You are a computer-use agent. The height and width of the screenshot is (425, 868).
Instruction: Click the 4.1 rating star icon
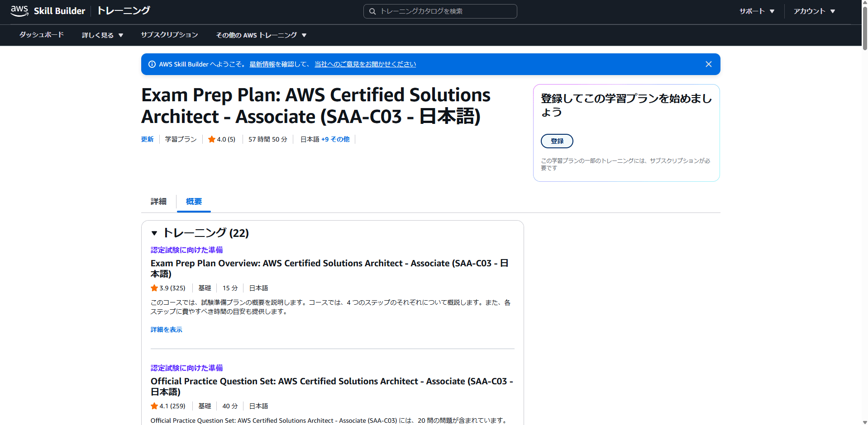(x=154, y=406)
